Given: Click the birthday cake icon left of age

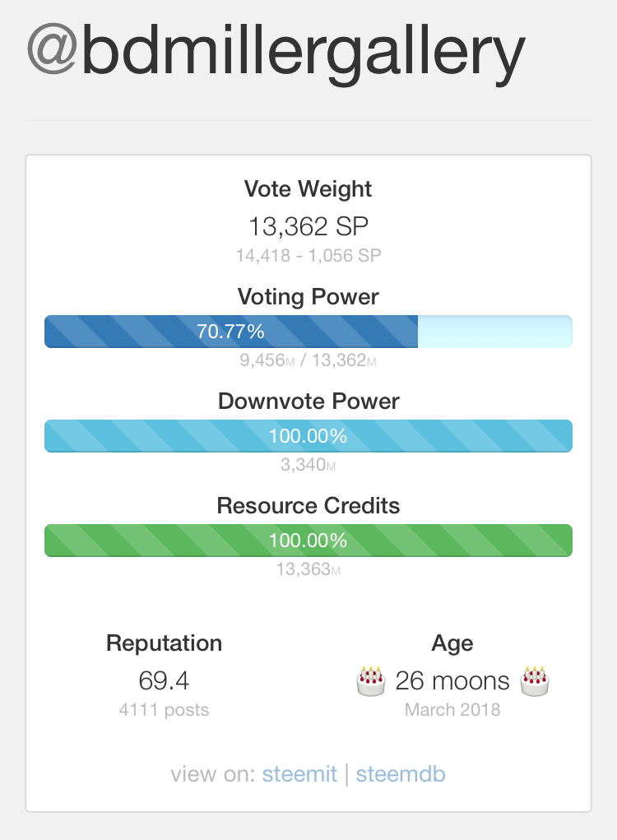Looking at the screenshot, I should tap(370, 681).
